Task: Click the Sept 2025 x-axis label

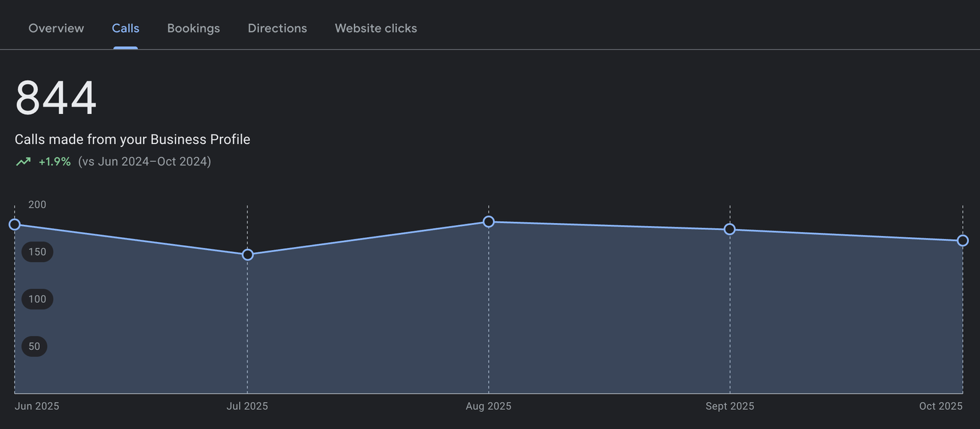Action: click(729, 406)
